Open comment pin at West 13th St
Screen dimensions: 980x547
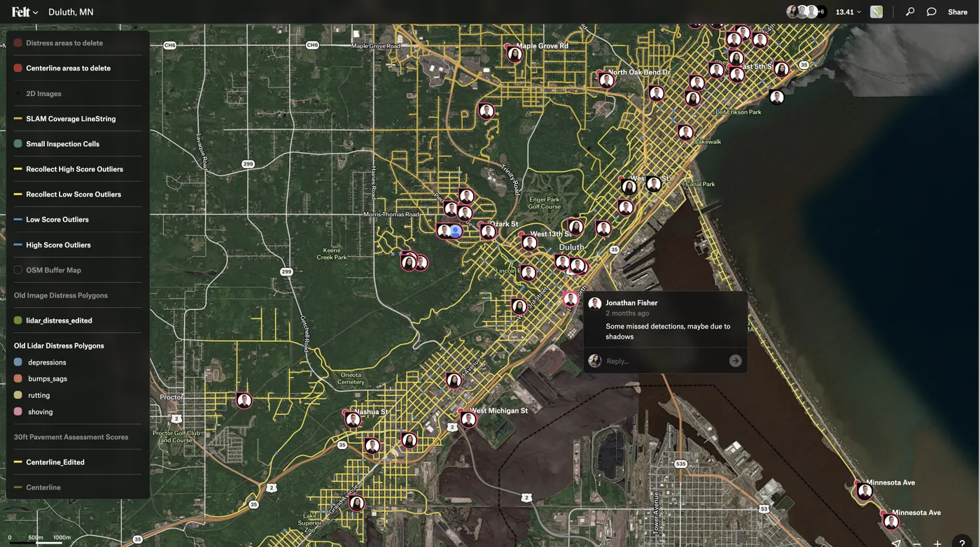(x=529, y=242)
